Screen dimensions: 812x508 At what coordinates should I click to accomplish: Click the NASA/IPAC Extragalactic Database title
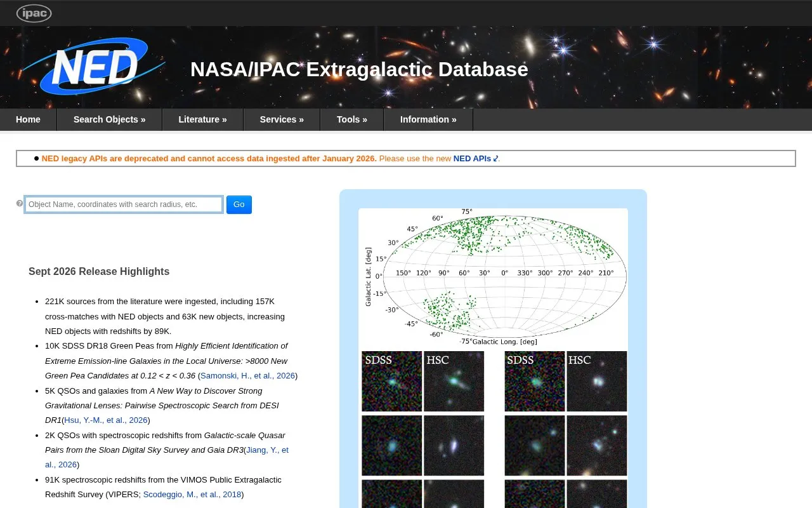point(359,69)
